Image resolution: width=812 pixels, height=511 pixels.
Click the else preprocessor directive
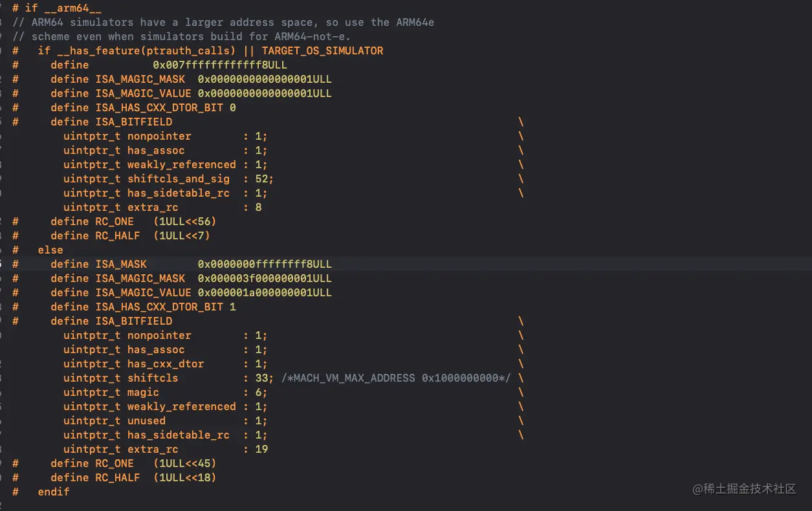click(50, 250)
